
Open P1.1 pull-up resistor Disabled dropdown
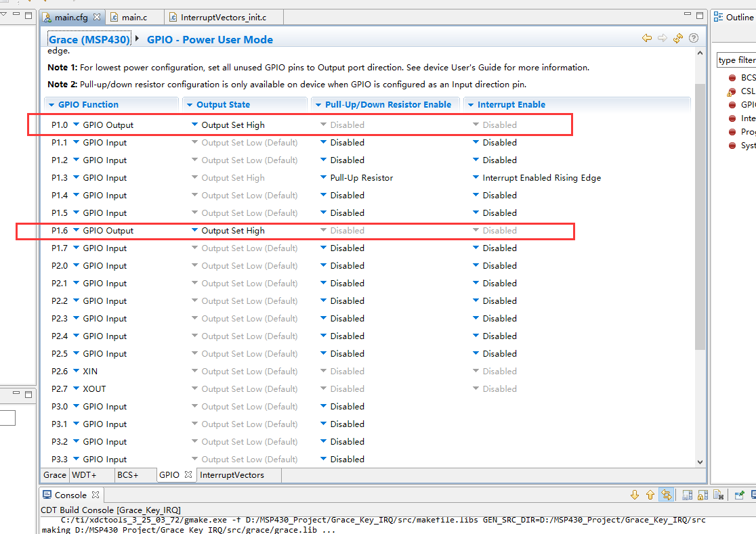click(x=324, y=142)
